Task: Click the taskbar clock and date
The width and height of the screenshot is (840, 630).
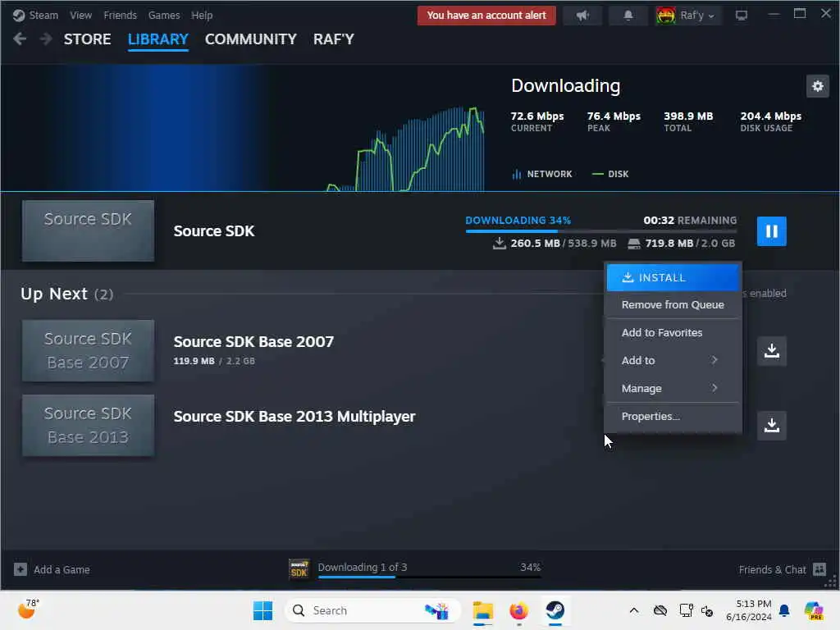Action: (749, 610)
